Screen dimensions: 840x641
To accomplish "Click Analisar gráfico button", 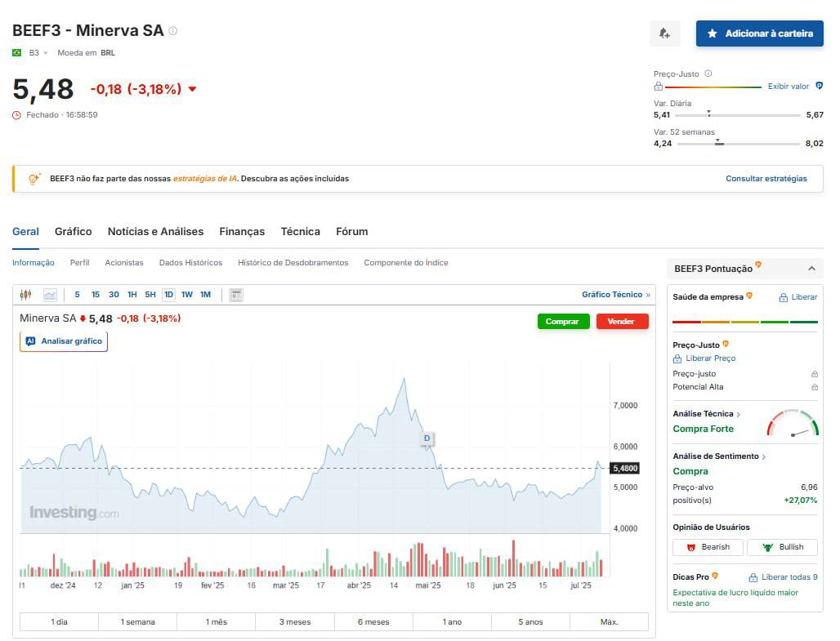I will pos(64,341).
